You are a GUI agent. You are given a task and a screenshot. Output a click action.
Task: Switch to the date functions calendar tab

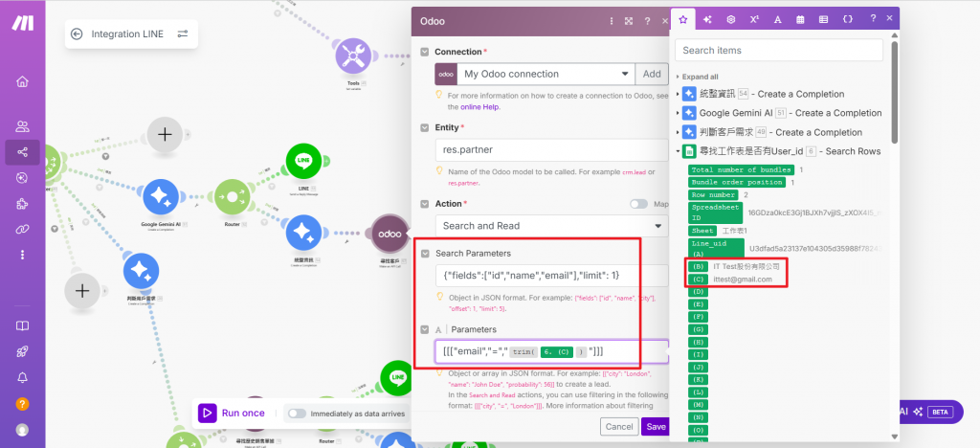800,19
